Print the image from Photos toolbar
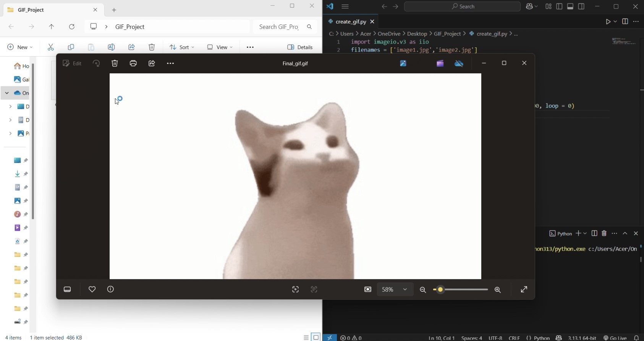This screenshot has width=644, height=341. coord(133,63)
